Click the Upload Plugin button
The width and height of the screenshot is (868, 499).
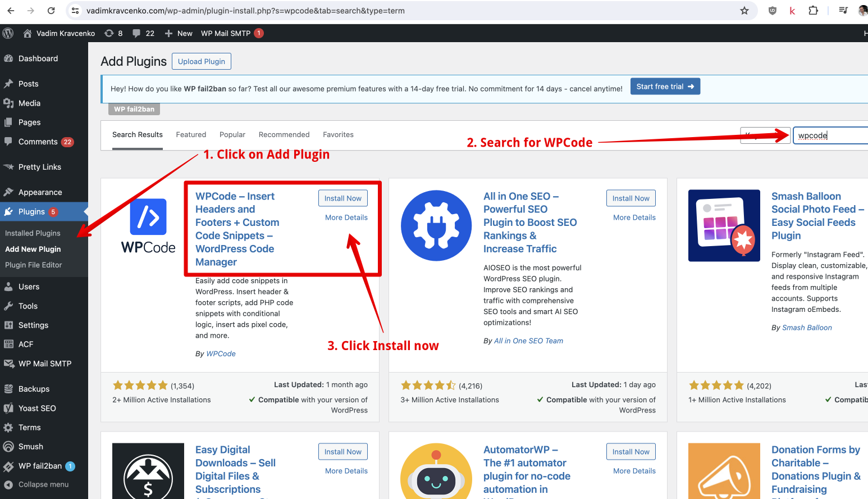tap(201, 61)
